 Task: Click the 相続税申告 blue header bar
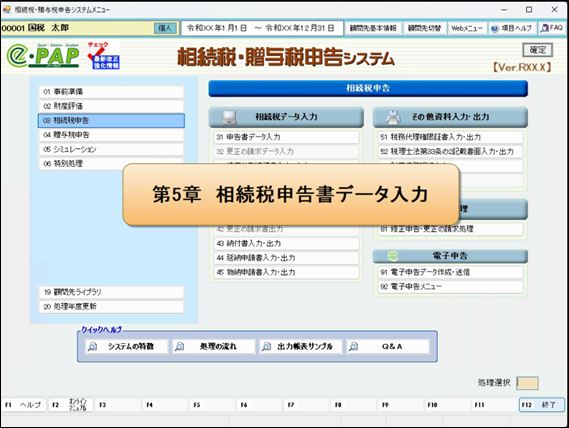coord(368,88)
